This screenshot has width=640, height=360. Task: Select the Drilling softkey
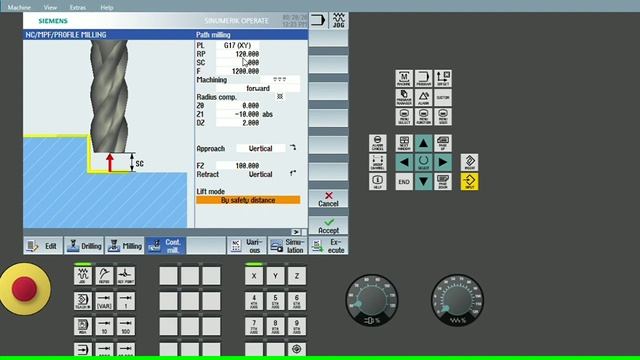[x=84, y=246]
